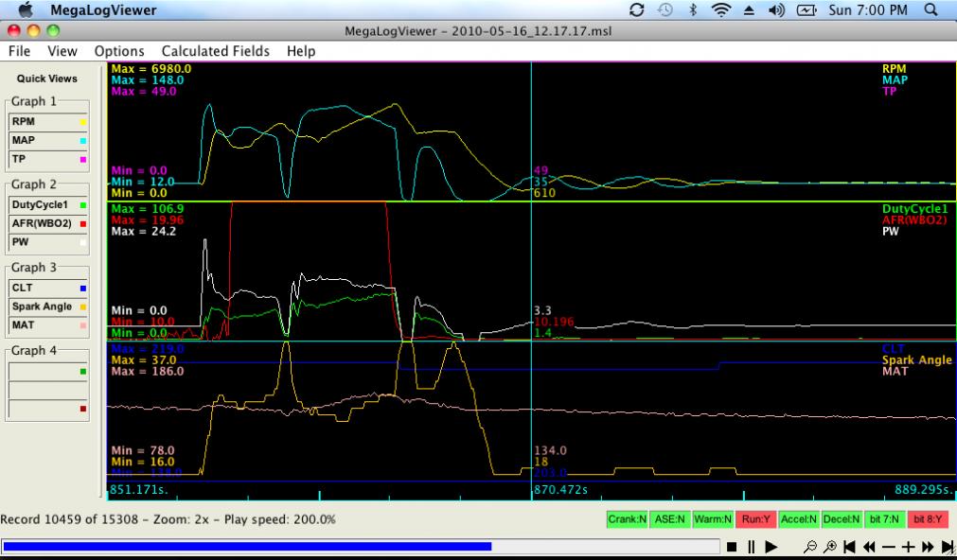
Task: Open the Spark Angle field selector
Action: [x=48, y=306]
